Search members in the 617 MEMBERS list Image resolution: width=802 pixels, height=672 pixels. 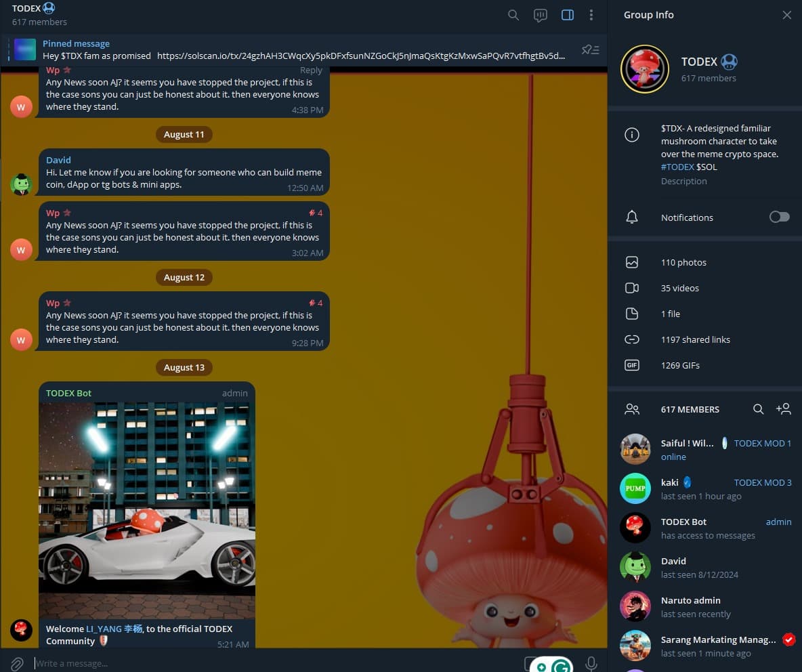tap(758, 409)
